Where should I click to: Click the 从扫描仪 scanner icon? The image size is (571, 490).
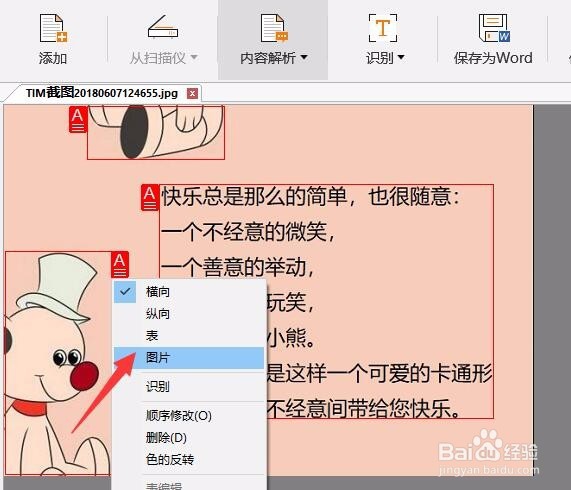point(163,26)
